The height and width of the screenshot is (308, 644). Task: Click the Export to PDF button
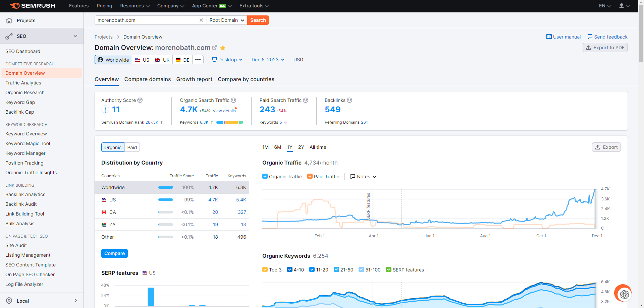pyautogui.click(x=605, y=48)
